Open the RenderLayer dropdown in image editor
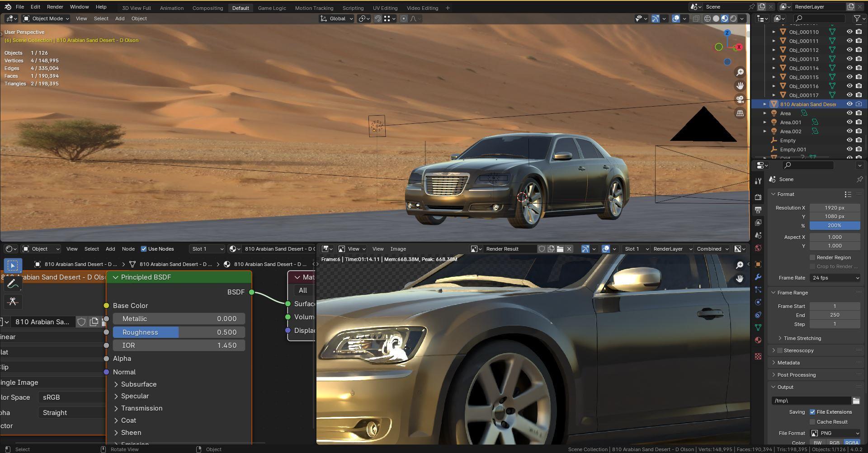 [672, 249]
